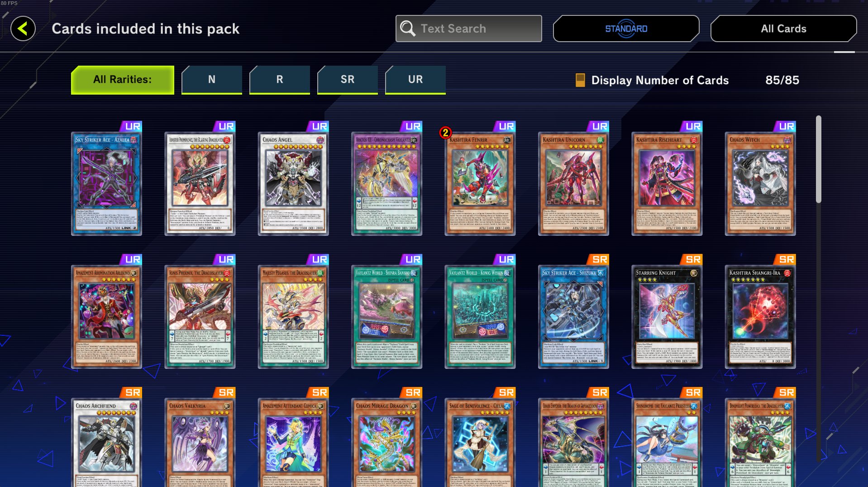The image size is (868, 487).
Task: Open the Kashtira Shangri-Ira card
Action: pyautogui.click(x=760, y=316)
